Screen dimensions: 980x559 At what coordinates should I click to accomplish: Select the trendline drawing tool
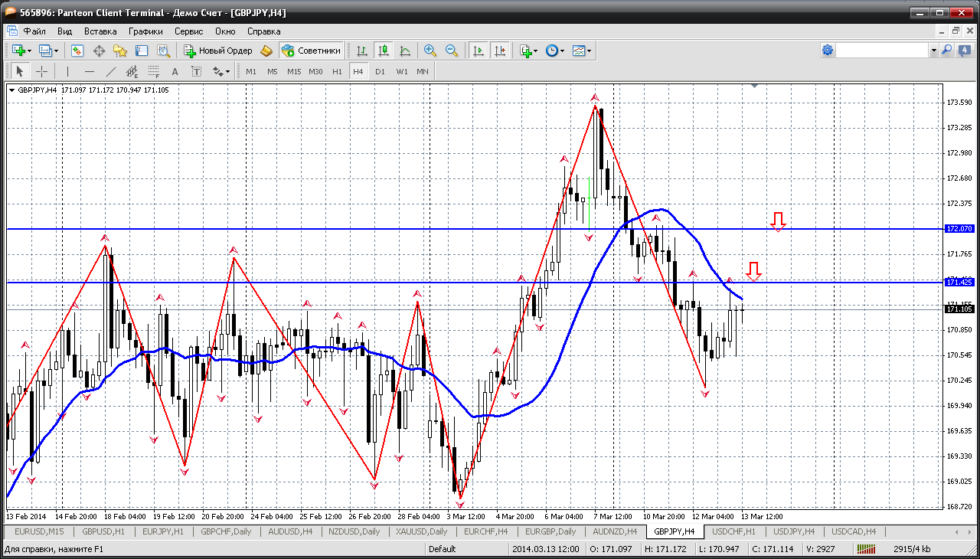(x=110, y=71)
